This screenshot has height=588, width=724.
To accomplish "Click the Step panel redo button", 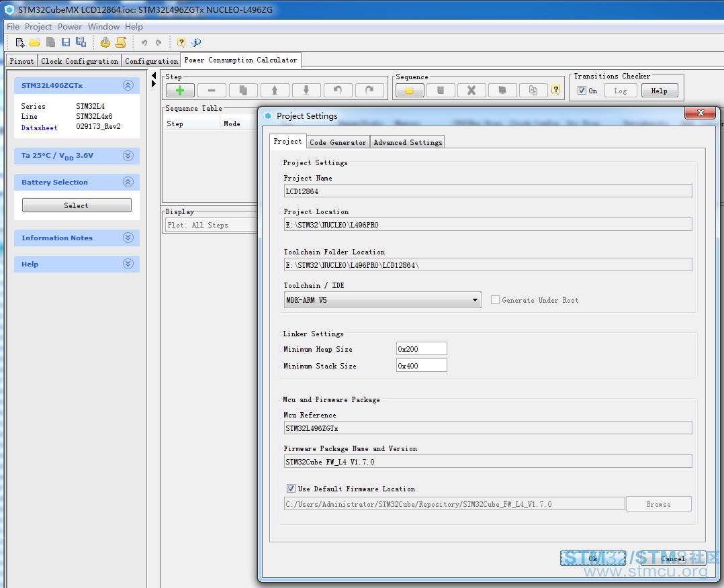I will [369, 91].
